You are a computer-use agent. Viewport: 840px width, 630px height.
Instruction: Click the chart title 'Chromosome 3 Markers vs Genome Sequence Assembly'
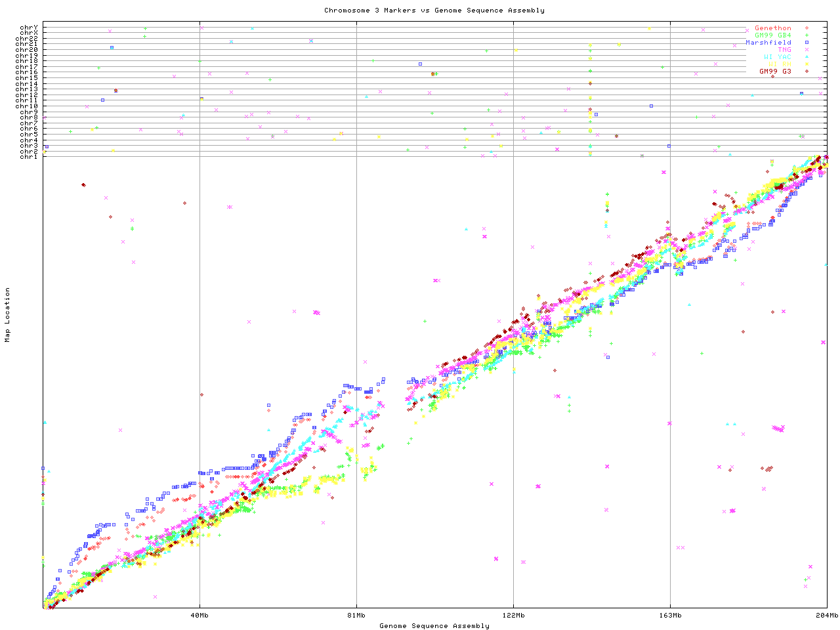click(x=434, y=10)
